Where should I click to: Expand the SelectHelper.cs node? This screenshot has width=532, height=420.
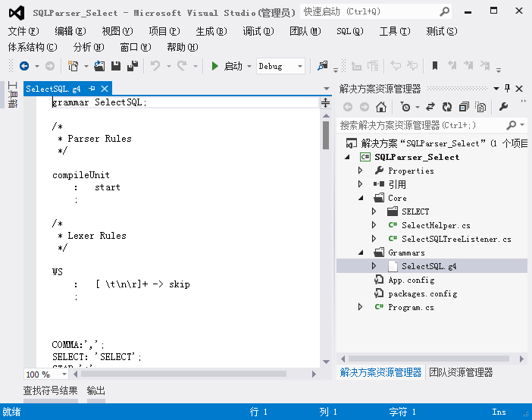click(x=374, y=224)
